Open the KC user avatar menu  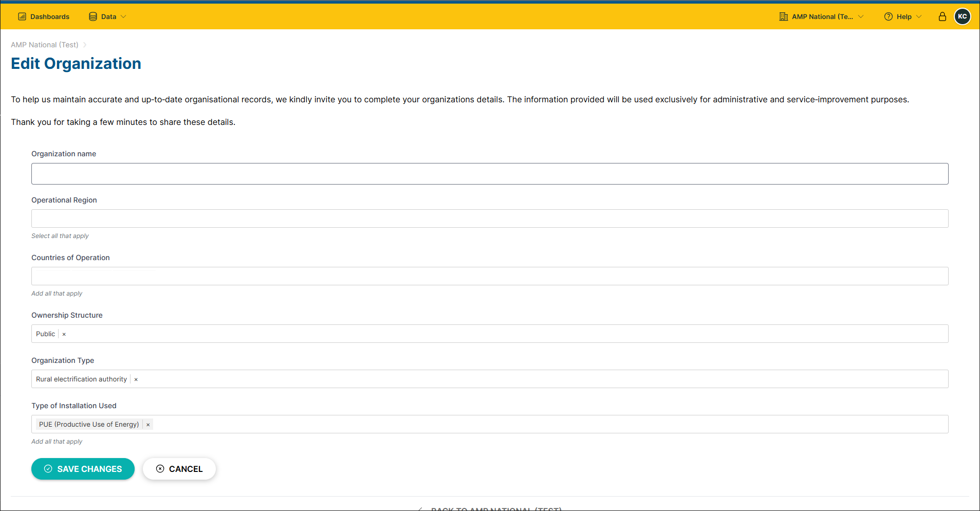pos(963,16)
